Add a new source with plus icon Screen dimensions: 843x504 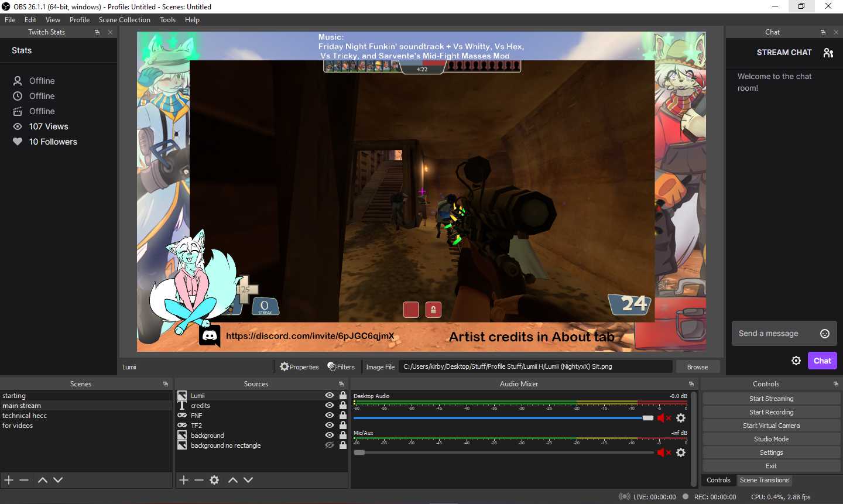pos(184,480)
